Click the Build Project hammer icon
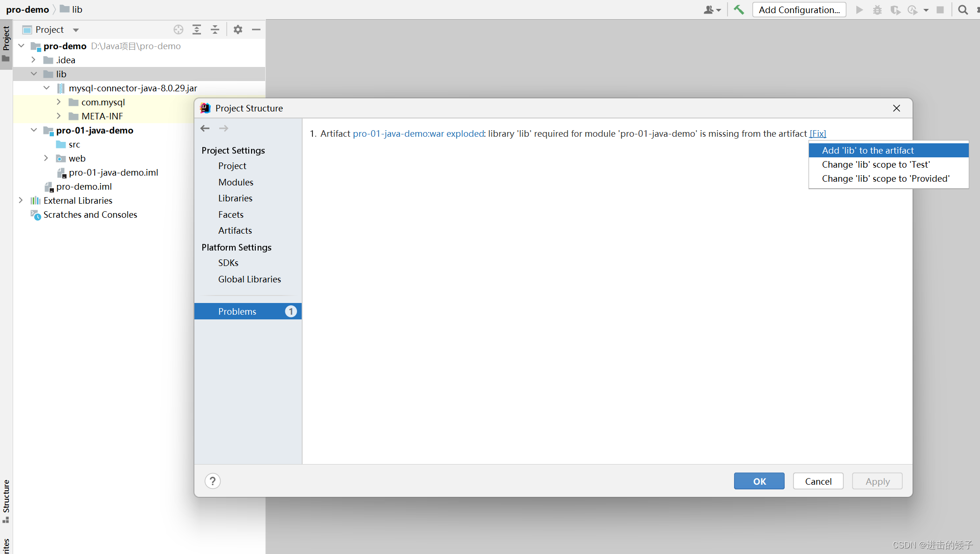The image size is (980, 554). coord(739,10)
